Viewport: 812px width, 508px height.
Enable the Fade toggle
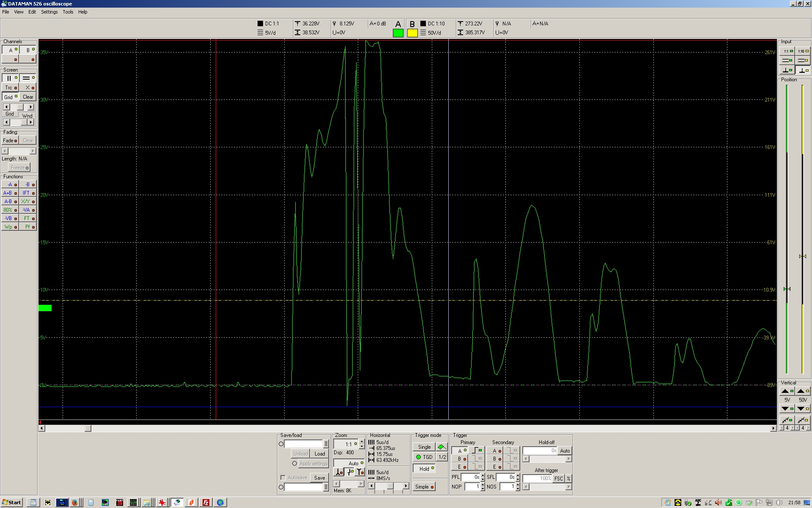point(10,141)
